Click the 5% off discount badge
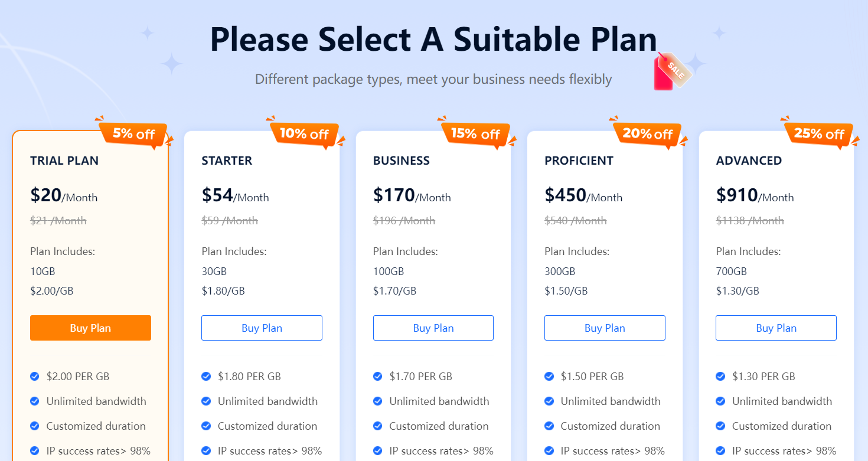This screenshot has width=868, height=461. coord(133,133)
